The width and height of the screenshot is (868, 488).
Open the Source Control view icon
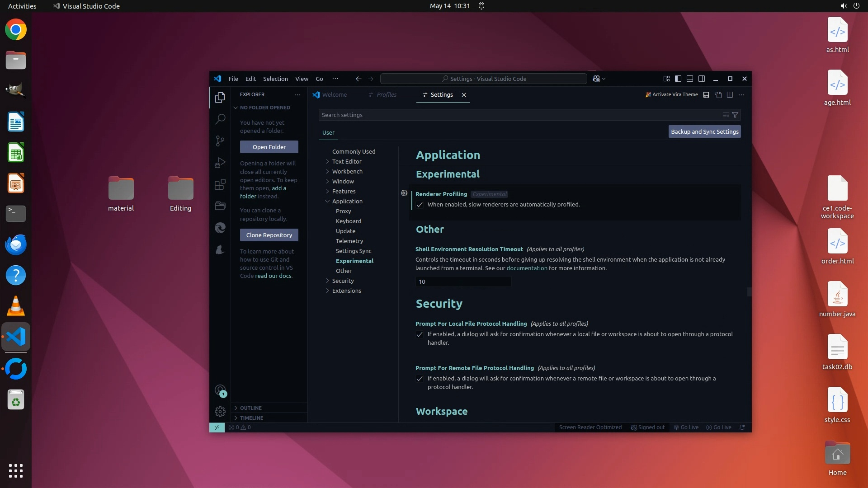[220, 141]
